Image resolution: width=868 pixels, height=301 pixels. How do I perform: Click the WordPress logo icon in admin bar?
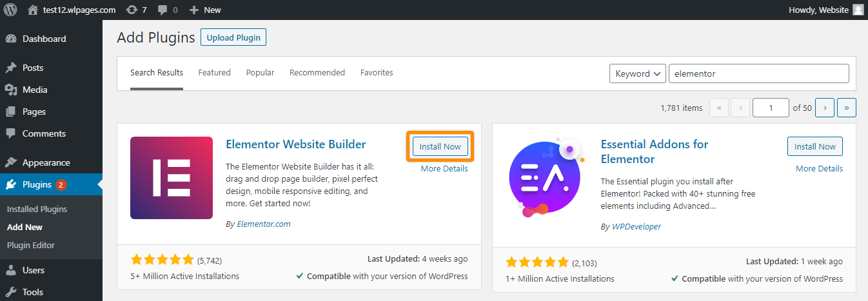[10, 10]
